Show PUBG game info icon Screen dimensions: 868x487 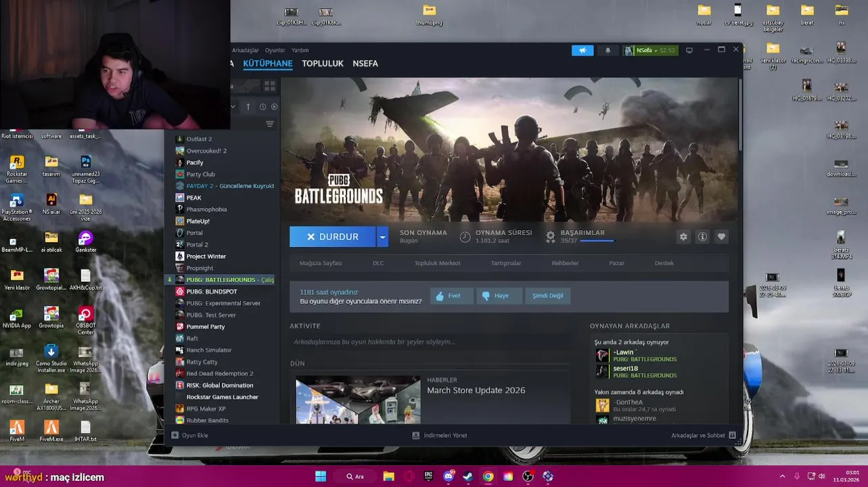tap(702, 237)
